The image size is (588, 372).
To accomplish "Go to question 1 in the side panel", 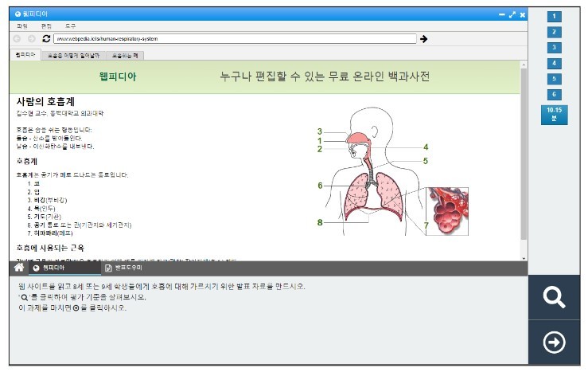I will 554,17.
